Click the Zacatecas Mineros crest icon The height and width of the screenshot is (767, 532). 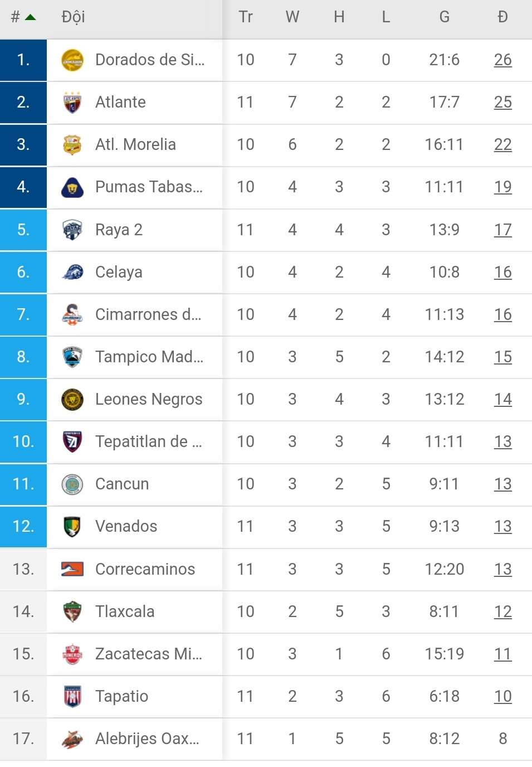tap(72, 654)
